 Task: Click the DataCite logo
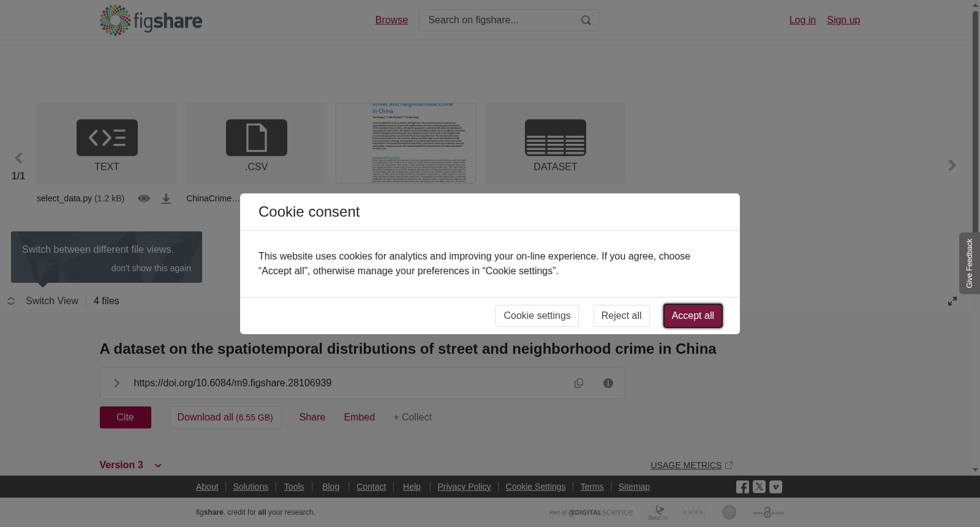(x=658, y=512)
